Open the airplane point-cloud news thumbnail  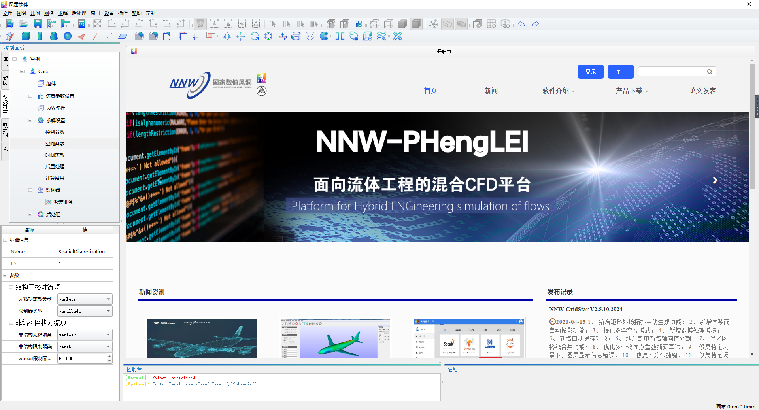(x=202, y=338)
